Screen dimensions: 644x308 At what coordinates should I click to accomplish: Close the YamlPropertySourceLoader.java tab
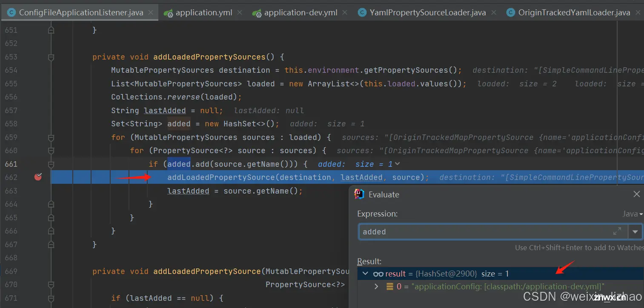[494, 13]
